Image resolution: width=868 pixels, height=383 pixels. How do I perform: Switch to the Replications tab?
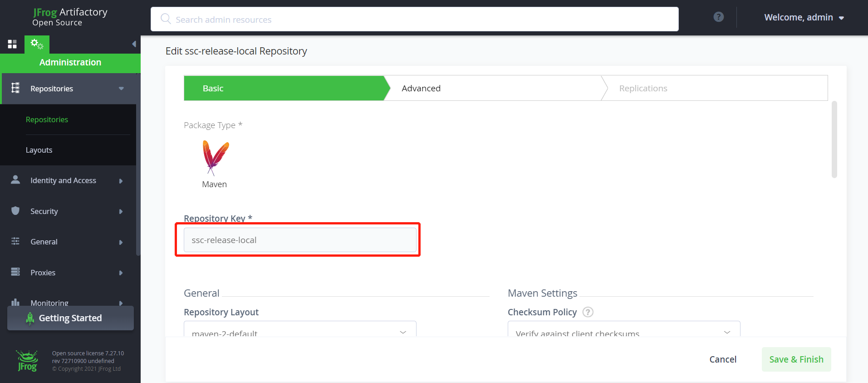[x=717, y=88]
